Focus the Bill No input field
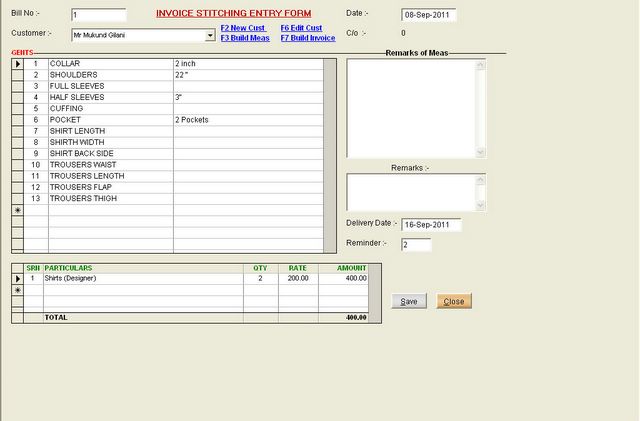The height and width of the screenshot is (421, 640). [99, 15]
